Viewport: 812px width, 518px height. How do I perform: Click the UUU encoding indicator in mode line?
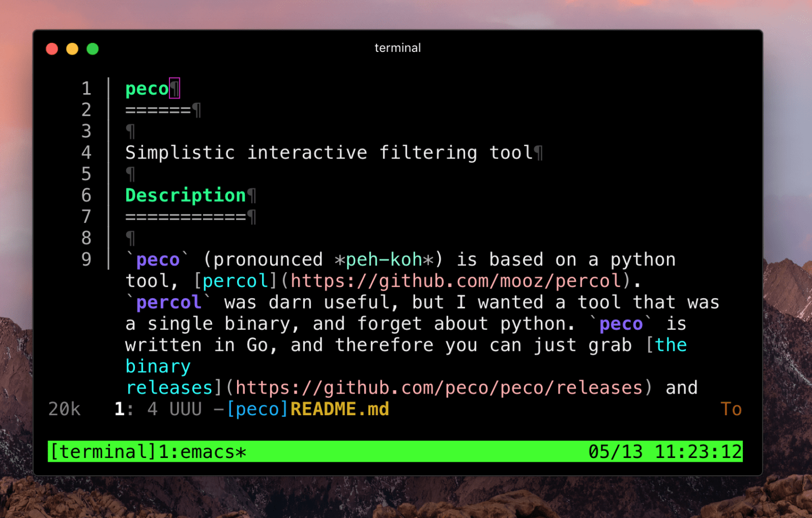pos(185,409)
